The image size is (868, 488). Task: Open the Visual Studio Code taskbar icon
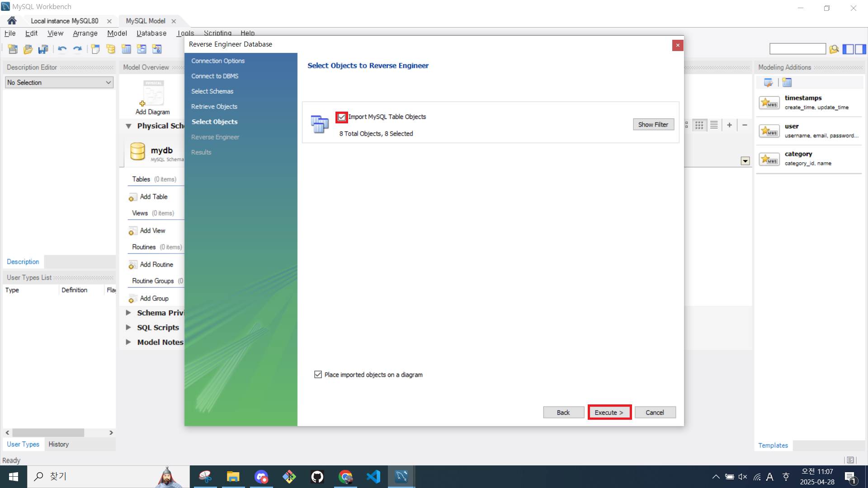pos(373,477)
